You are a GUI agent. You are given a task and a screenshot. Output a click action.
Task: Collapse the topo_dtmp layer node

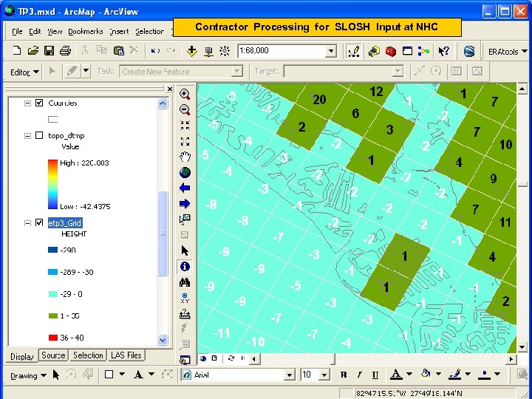click(x=27, y=136)
